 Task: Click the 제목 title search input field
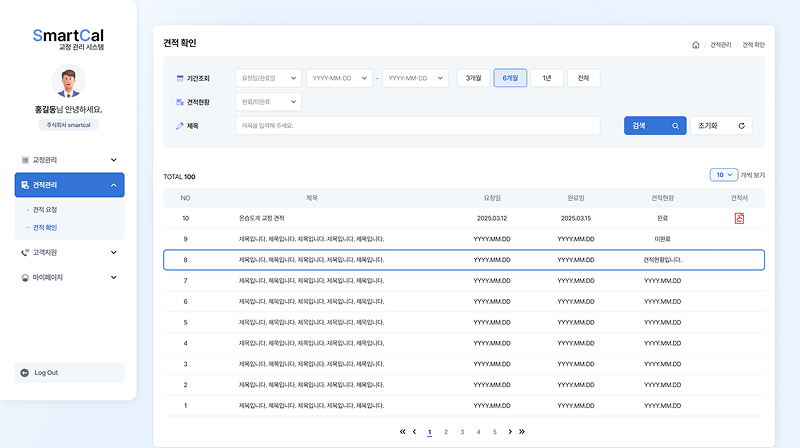(x=417, y=126)
